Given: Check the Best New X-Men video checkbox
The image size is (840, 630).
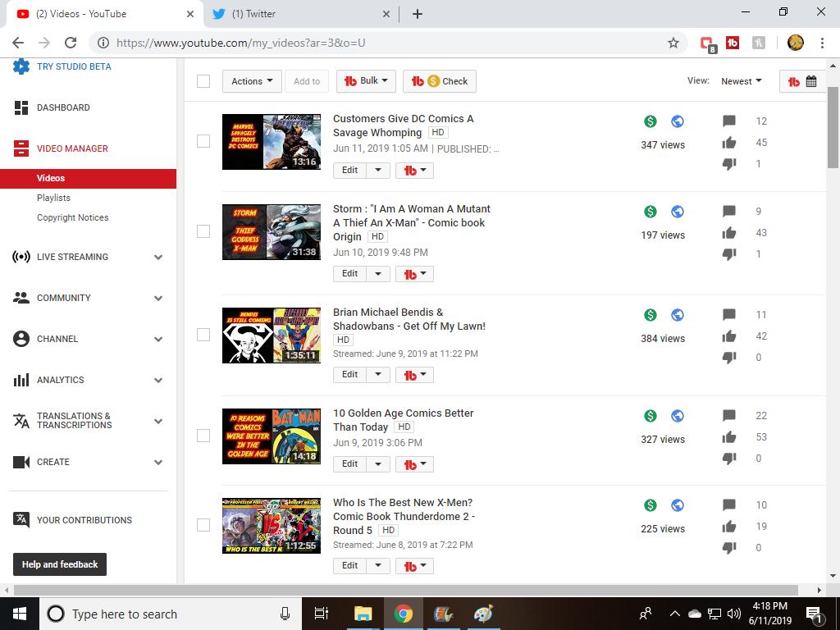Looking at the screenshot, I should tap(203, 525).
